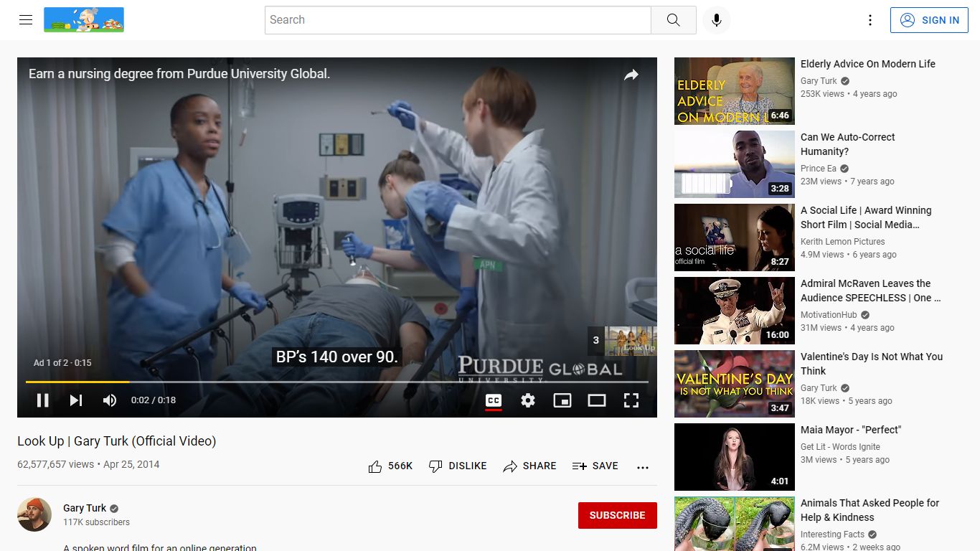Visit Get Lit - Words Ignite channel
The image size is (980, 551).
840,447
